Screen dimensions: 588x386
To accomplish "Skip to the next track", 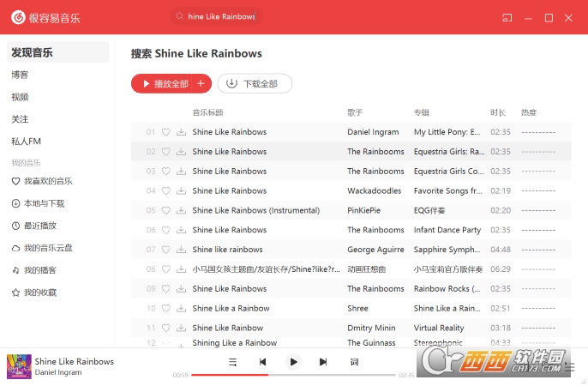I will click(323, 362).
